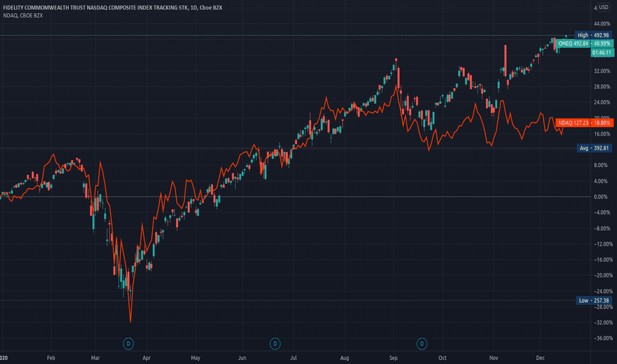Click the NDAQ 127.23 price label

(x=585, y=123)
